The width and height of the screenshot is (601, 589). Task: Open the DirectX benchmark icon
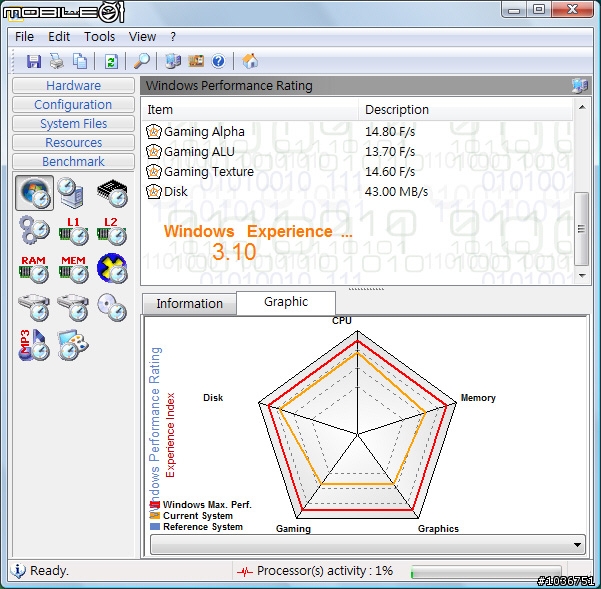pos(112,268)
